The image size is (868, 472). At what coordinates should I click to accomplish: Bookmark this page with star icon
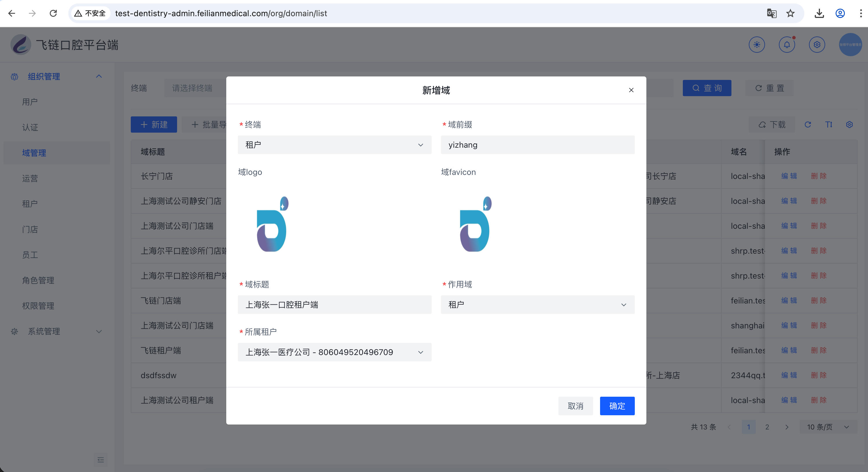pos(790,14)
